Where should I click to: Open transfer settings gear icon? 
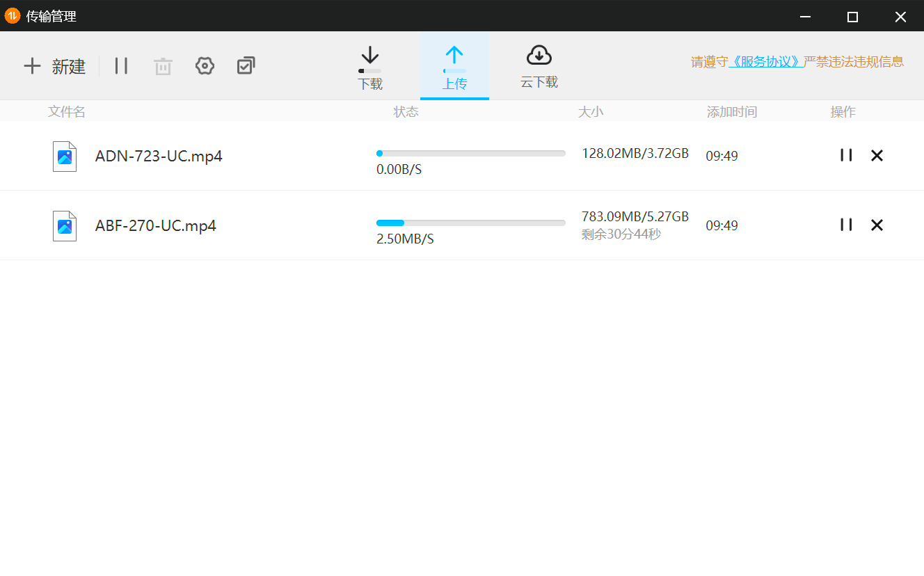pyautogui.click(x=205, y=66)
